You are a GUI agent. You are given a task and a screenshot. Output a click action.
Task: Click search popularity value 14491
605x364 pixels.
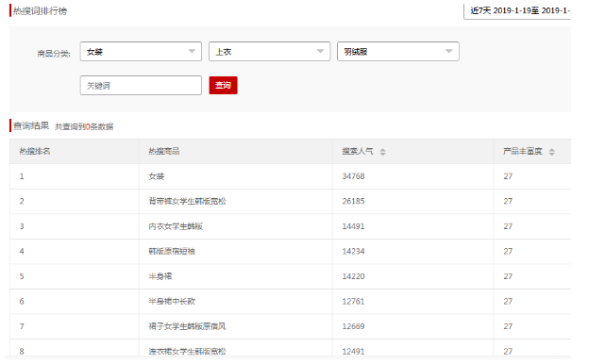(353, 226)
